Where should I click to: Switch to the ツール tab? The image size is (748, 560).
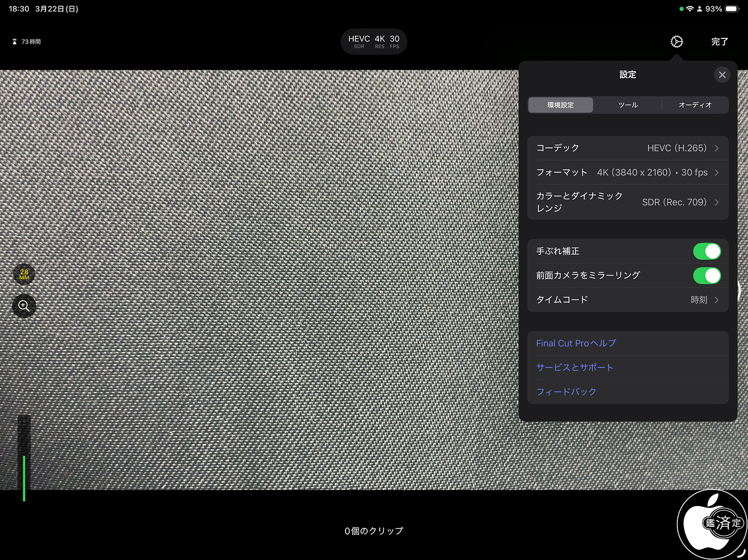click(627, 105)
